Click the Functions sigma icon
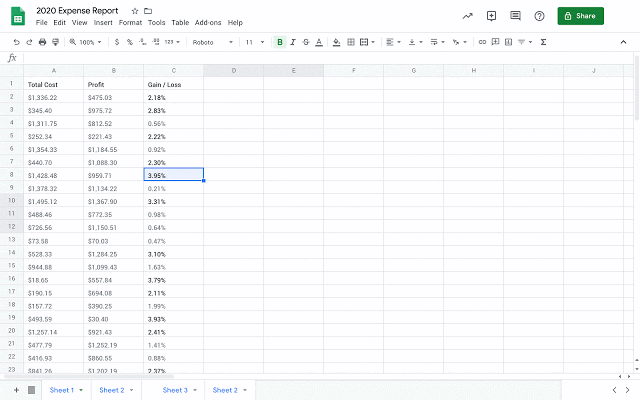 [543, 42]
